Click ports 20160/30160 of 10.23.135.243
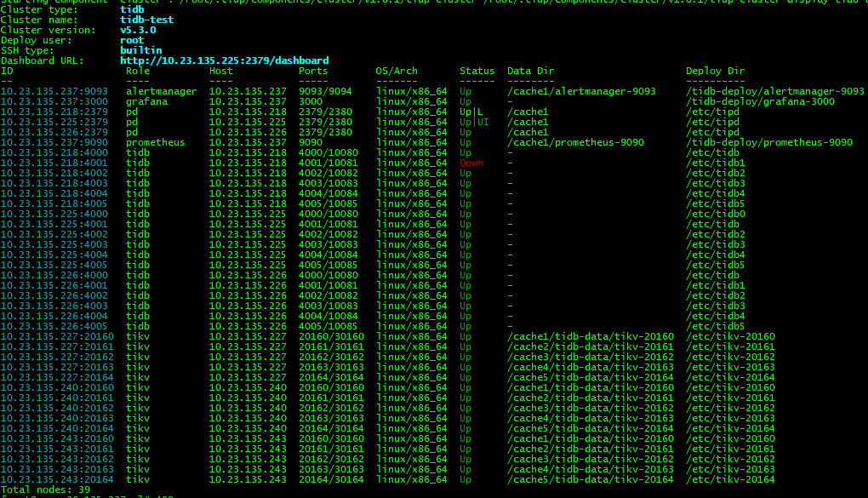Screen dimensions: 868x498 pos(331,438)
